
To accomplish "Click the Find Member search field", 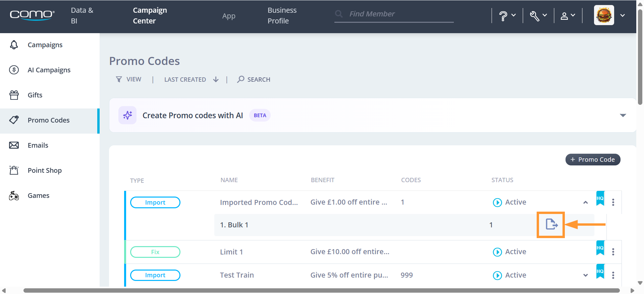I will [394, 14].
